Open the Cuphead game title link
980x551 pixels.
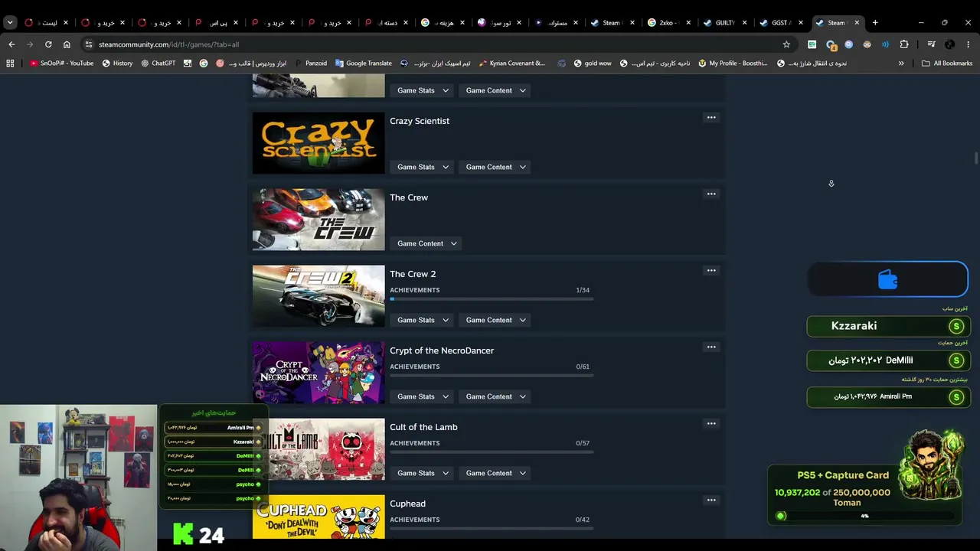[407, 504]
